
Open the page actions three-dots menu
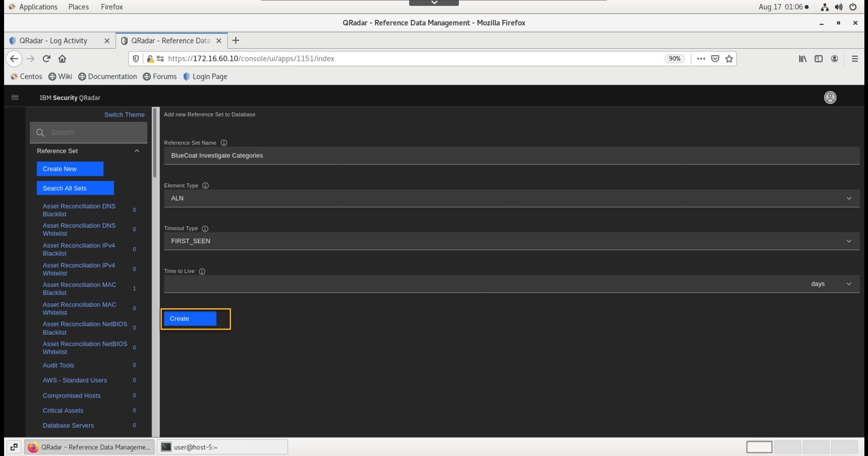pyautogui.click(x=701, y=59)
